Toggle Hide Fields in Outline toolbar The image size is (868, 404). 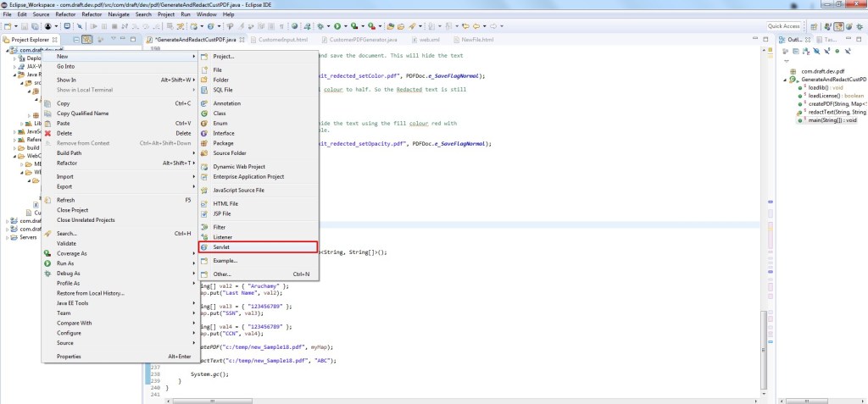tap(816, 51)
